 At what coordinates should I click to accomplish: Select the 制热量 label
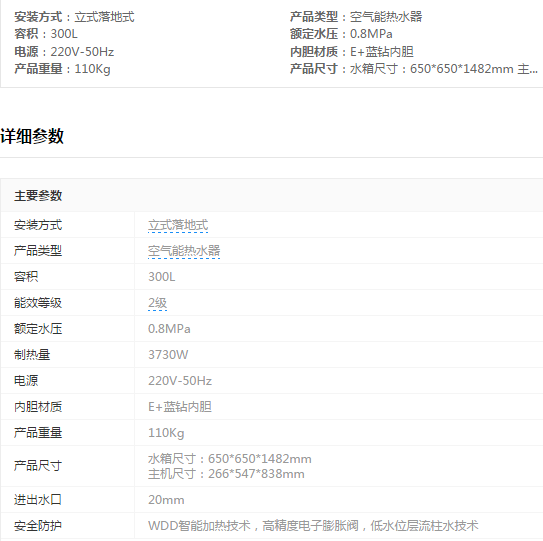32,355
